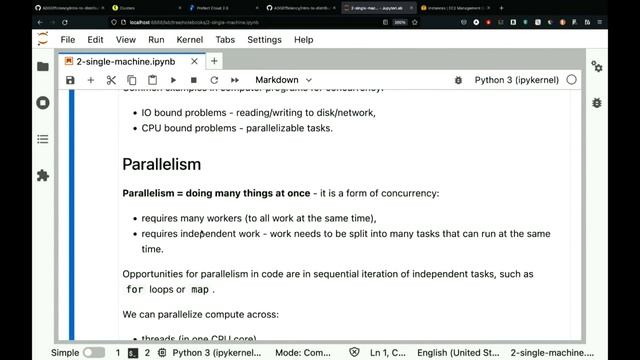
Task: Open Running Terminals and Kernels panel
Action: coord(43,103)
